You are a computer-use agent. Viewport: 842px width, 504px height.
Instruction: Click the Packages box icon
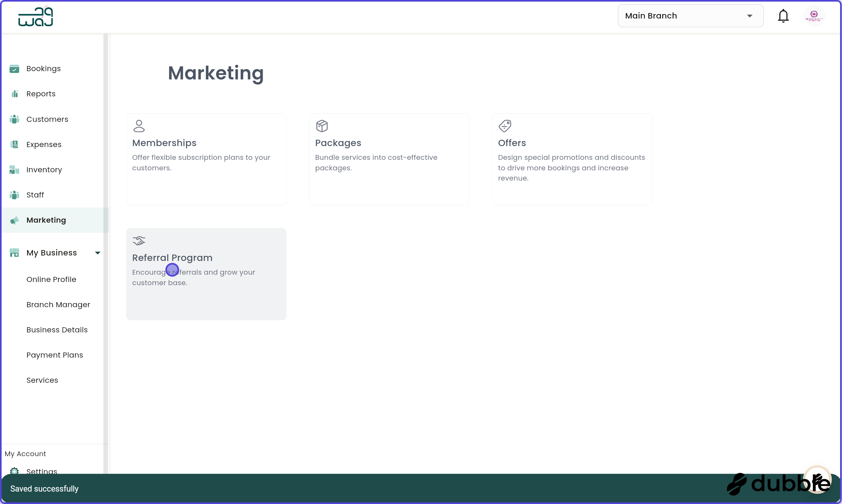pos(322,126)
